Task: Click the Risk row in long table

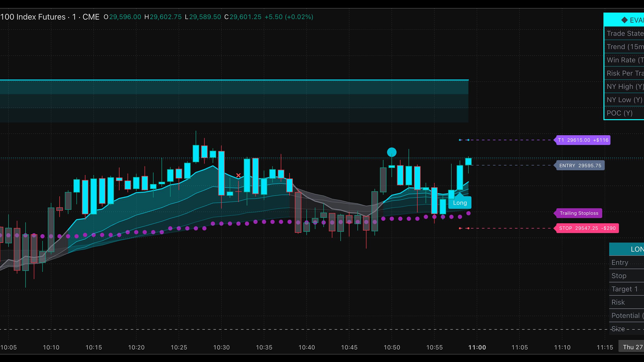Action: (627, 302)
